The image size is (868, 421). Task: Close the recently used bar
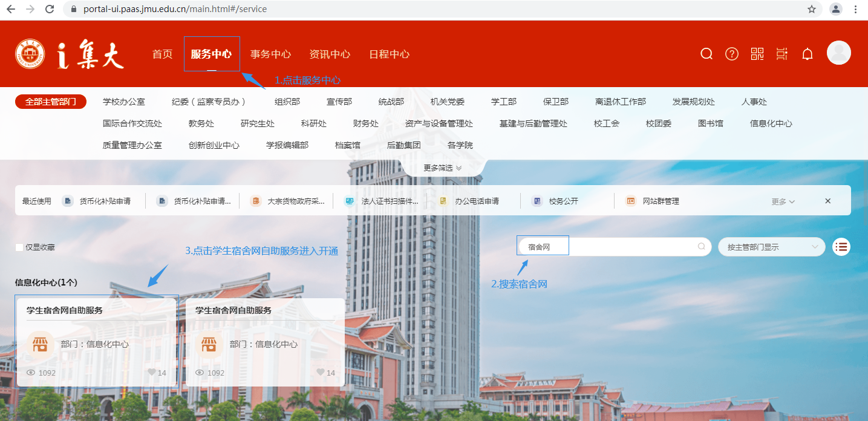coord(828,201)
